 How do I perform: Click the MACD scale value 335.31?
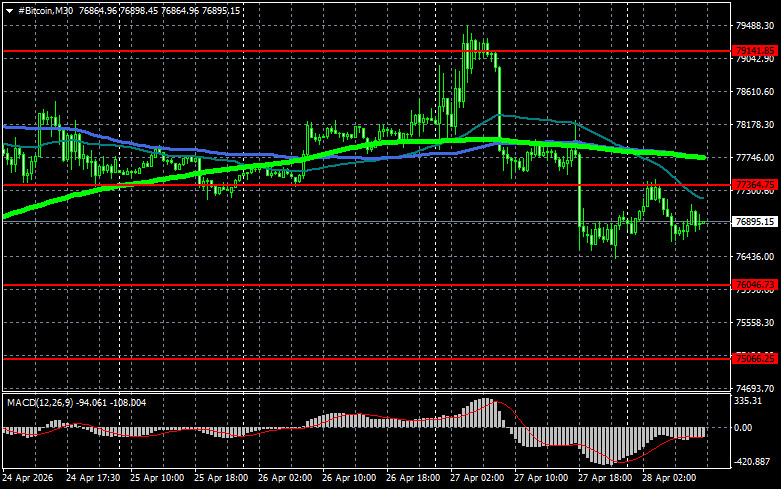click(749, 401)
